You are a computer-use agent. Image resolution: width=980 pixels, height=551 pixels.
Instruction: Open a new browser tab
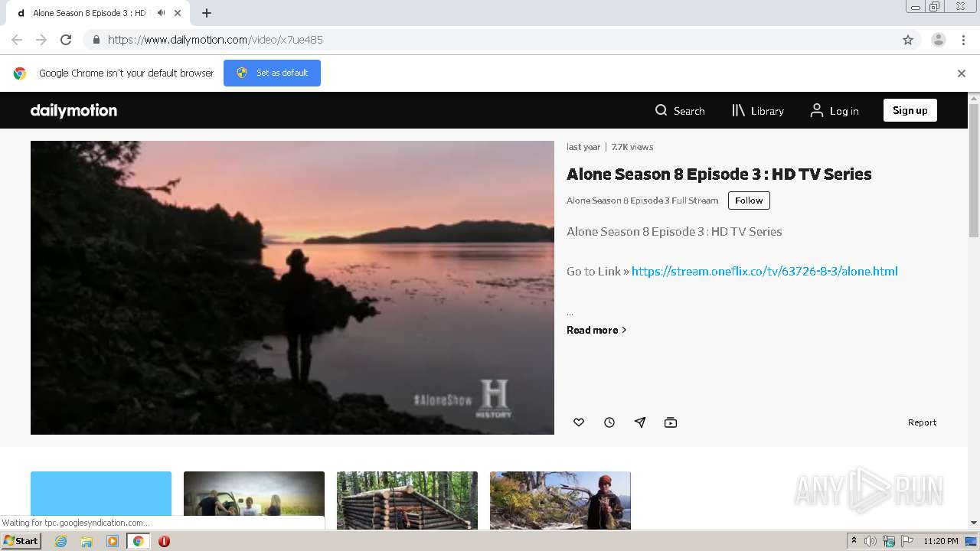[x=207, y=13]
